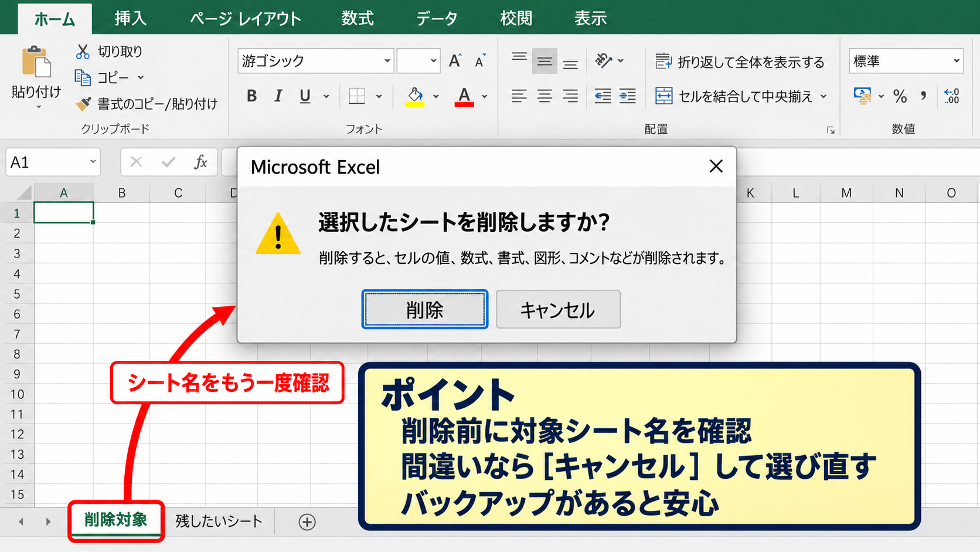This screenshot has height=552, width=980.
Task: Decrease font size with small A icon
Action: click(480, 61)
